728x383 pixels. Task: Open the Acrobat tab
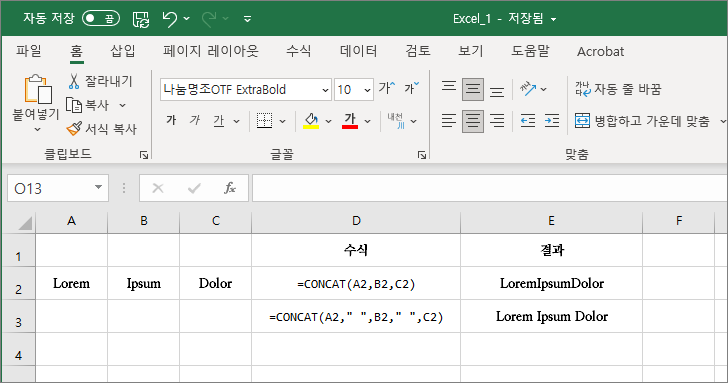tap(600, 51)
